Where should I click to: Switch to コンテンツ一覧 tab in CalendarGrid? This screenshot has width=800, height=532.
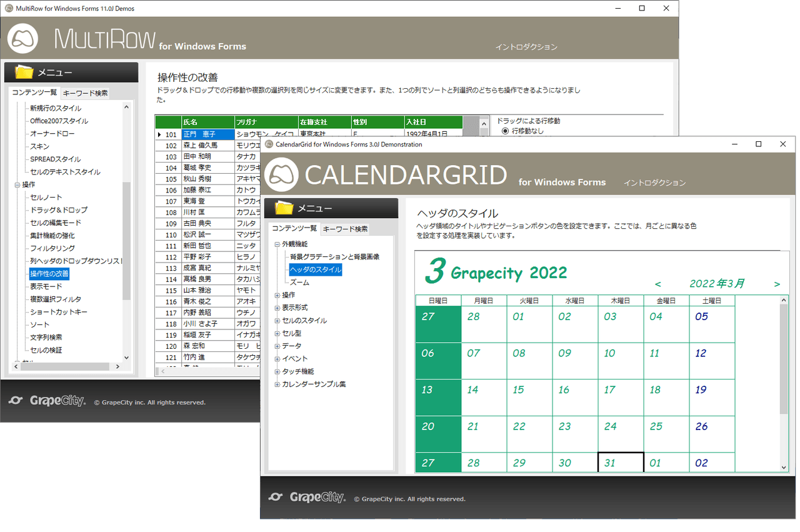coord(294,228)
